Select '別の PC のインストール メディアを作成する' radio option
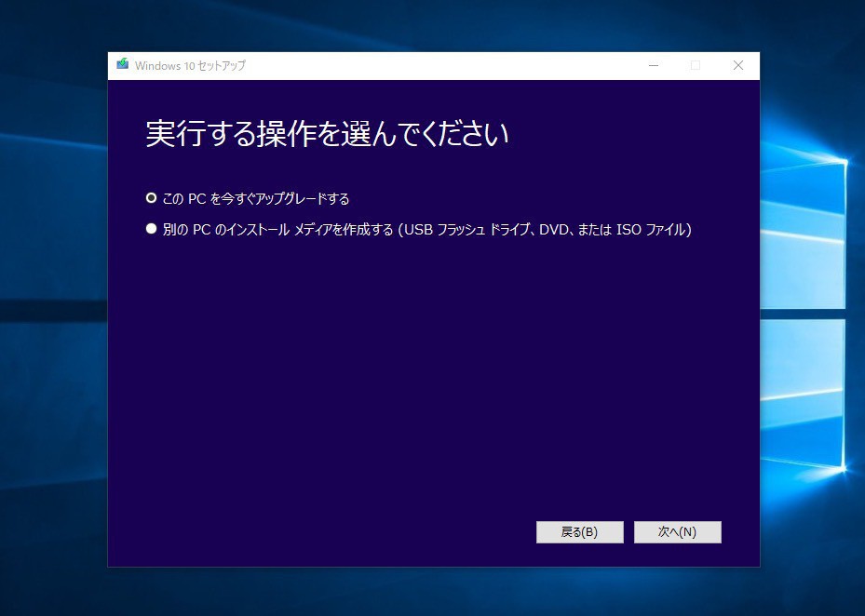This screenshot has width=865, height=616. point(151,229)
